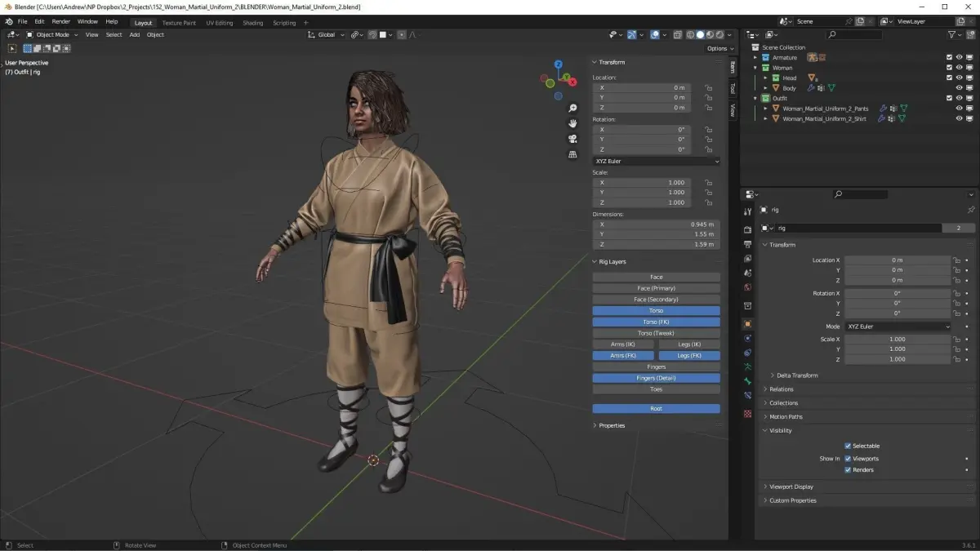This screenshot has width=980, height=551.
Task: Open the Object properties tab icon
Action: tap(747, 324)
